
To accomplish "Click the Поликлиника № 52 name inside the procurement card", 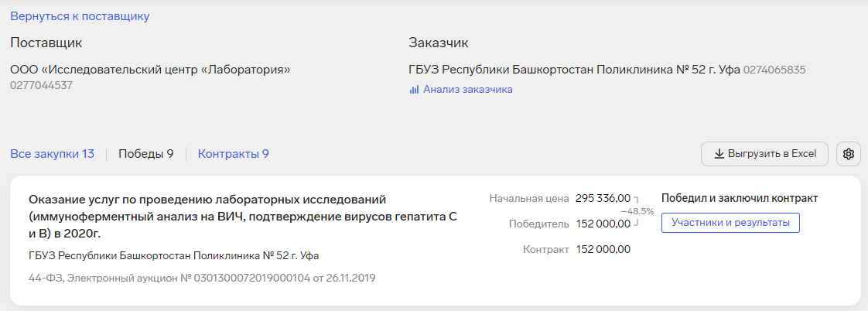I will (x=174, y=256).
